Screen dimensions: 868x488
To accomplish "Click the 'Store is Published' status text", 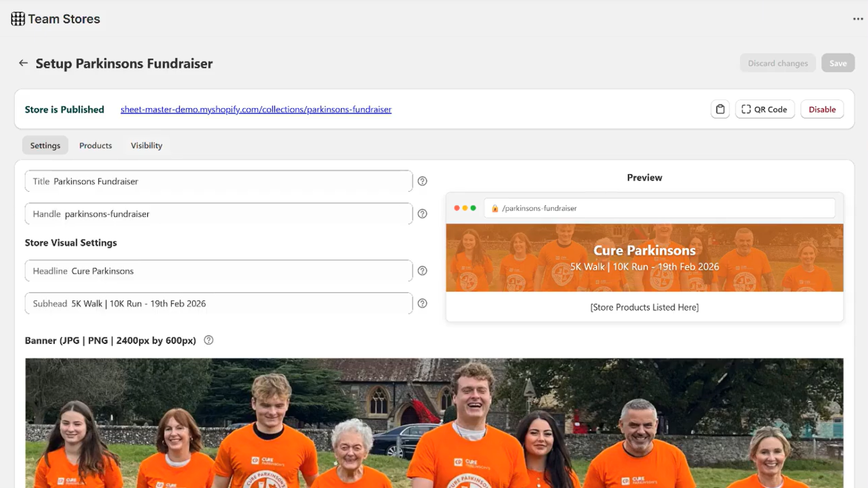I will (65, 110).
